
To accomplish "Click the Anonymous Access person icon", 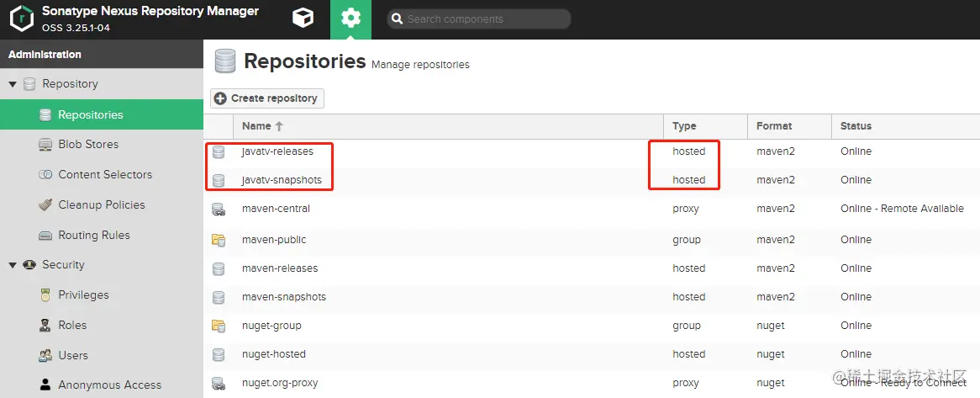I will point(45,385).
